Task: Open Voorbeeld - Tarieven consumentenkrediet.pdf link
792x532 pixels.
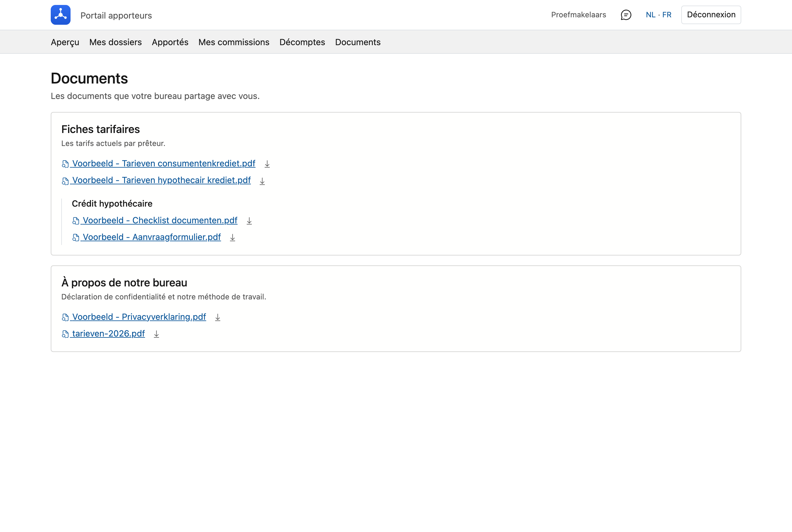Action: click(158, 164)
